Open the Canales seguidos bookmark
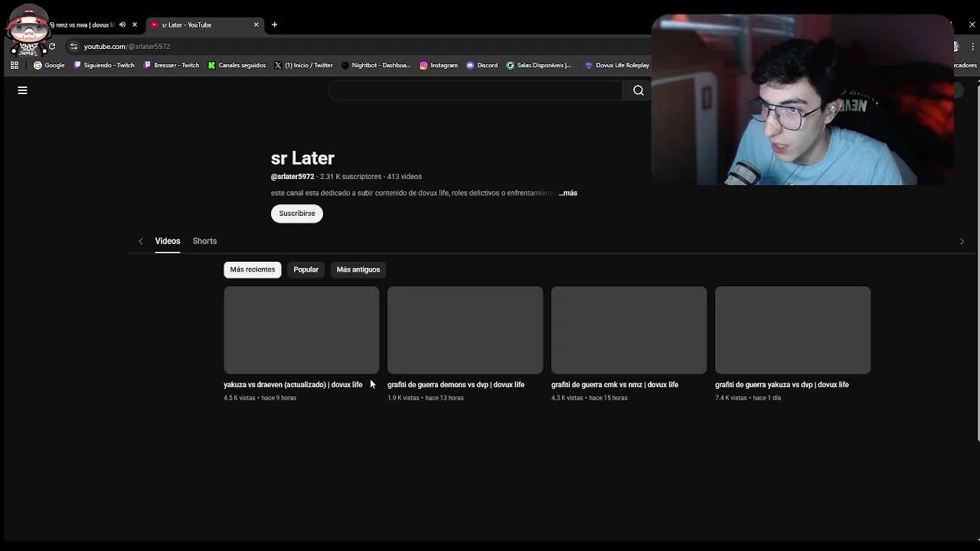 [237, 65]
